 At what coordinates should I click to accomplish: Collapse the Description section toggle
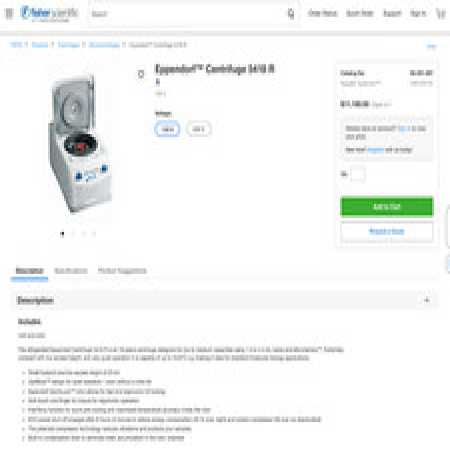coord(427,300)
